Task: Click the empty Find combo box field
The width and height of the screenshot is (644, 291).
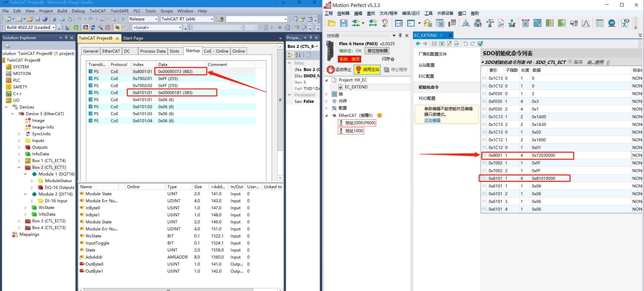Action: click(257, 19)
